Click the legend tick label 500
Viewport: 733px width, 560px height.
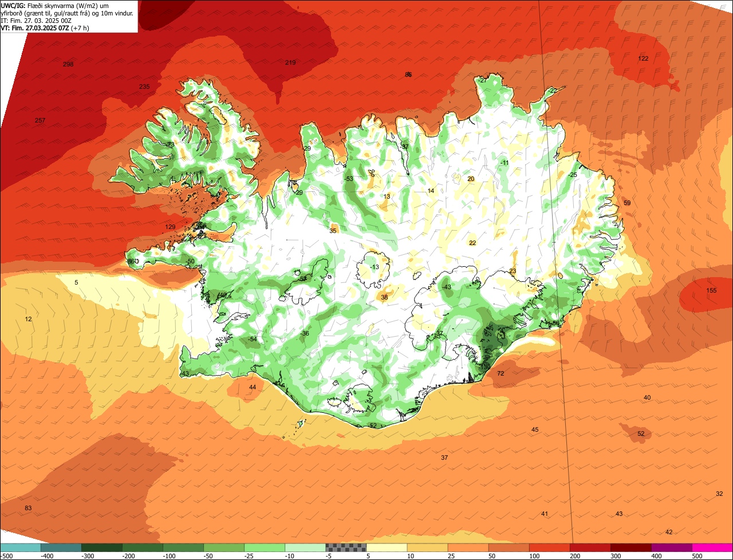(x=697, y=556)
